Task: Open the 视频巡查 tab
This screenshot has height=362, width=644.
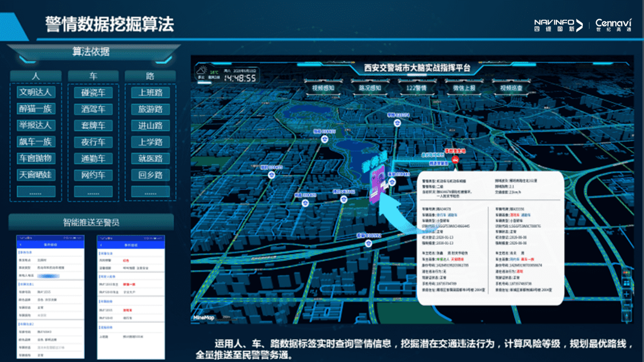Action: pyautogui.click(x=511, y=88)
